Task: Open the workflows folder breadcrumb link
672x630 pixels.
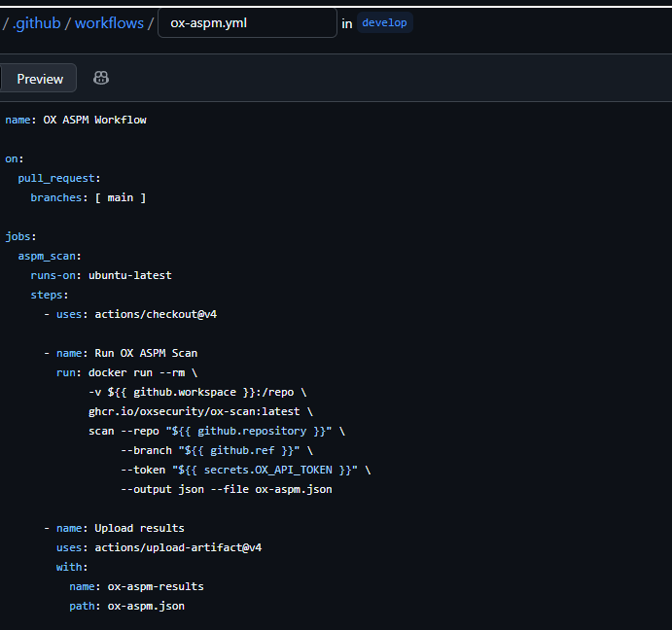Action: [109, 23]
